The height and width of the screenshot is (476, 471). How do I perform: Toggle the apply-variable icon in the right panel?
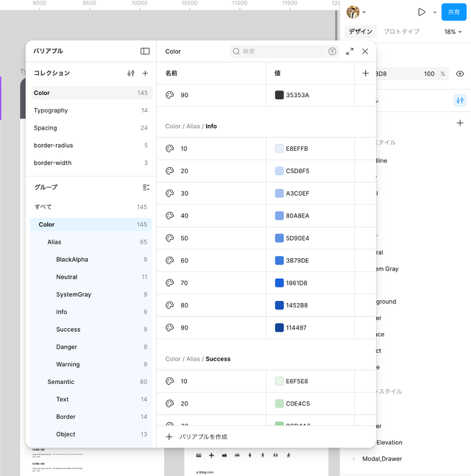tap(459, 100)
